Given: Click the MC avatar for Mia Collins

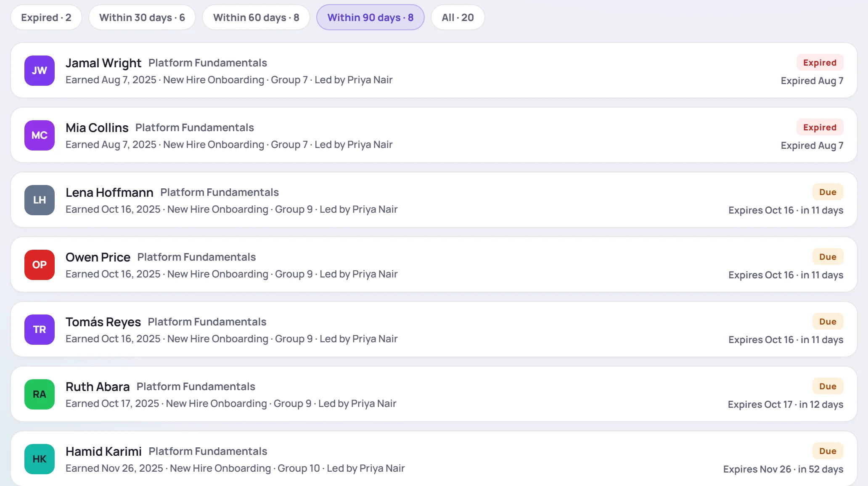Looking at the screenshot, I should (40, 135).
